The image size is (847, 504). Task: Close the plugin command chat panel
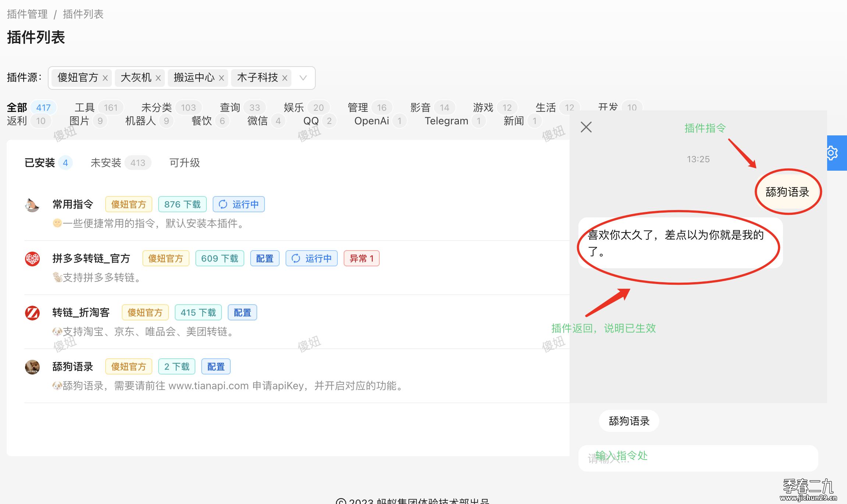(x=586, y=127)
